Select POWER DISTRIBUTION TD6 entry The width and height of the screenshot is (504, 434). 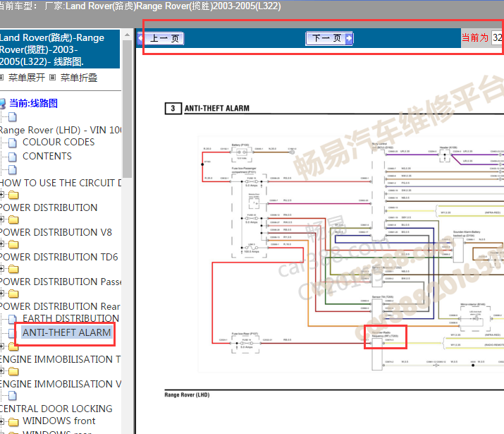coord(59,257)
